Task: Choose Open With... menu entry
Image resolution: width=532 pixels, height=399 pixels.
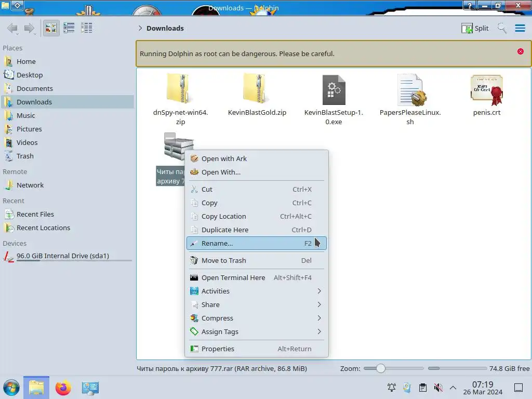Action: coord(257,172)
